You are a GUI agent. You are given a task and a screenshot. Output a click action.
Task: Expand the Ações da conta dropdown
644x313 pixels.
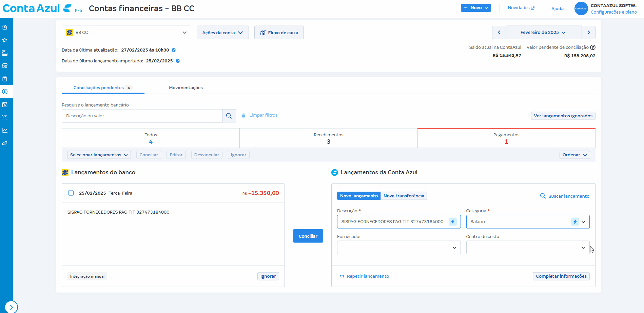point(222,33)
